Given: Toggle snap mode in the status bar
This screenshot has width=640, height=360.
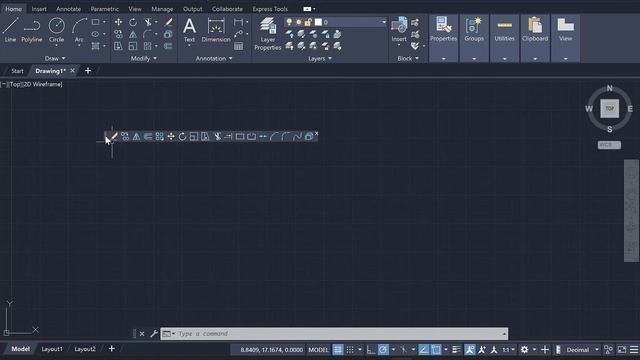Looking at the screenshot, I should (350, 350).
